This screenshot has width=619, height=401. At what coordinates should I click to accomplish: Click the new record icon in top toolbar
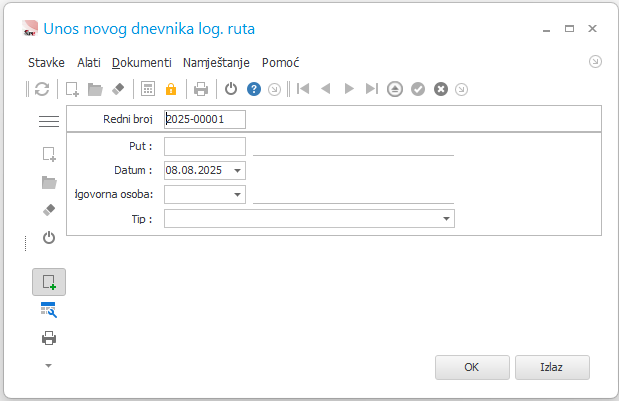point(72,89)
